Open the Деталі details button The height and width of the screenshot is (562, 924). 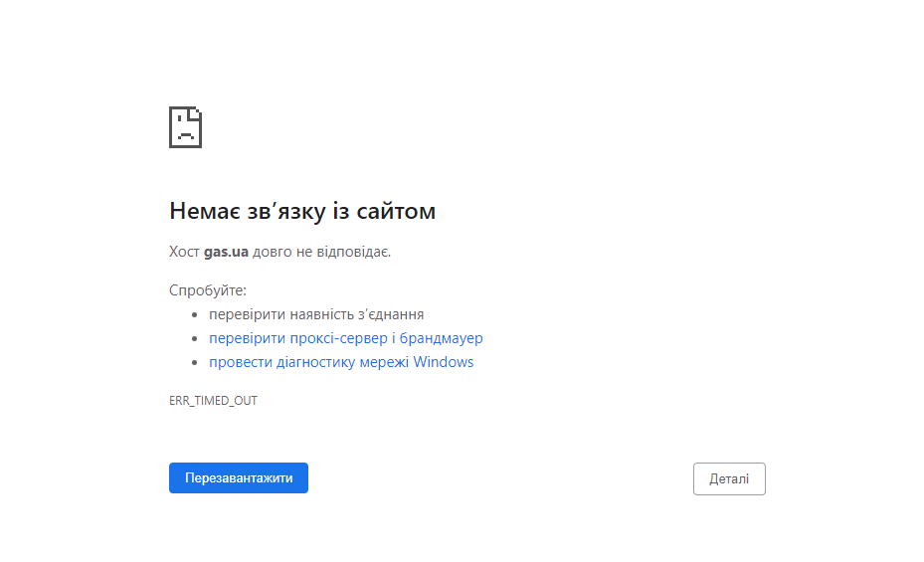click(729, 478)
